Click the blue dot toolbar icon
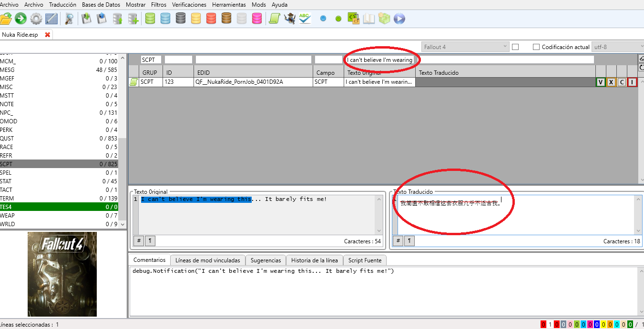This screenshot has height=329, width=644. (x=323, y=19)
